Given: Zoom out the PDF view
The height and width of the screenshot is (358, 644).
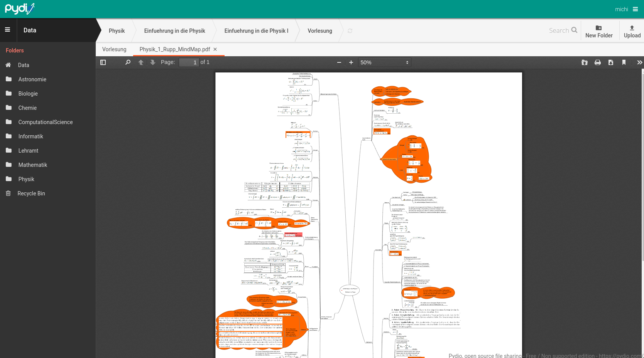Looking at the screenshot, I should [339, 62].
